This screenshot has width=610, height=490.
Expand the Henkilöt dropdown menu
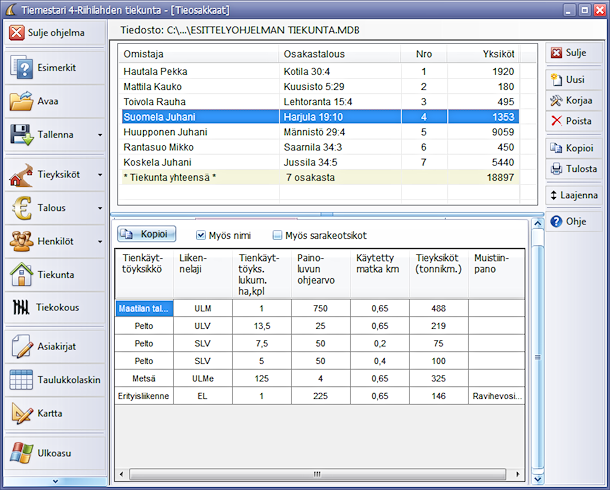pyautogui.click(x=99, y=241)
